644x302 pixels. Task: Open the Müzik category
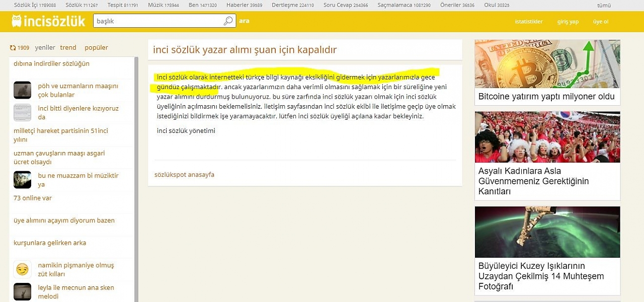pyautogui.click(x=164, y=5)
